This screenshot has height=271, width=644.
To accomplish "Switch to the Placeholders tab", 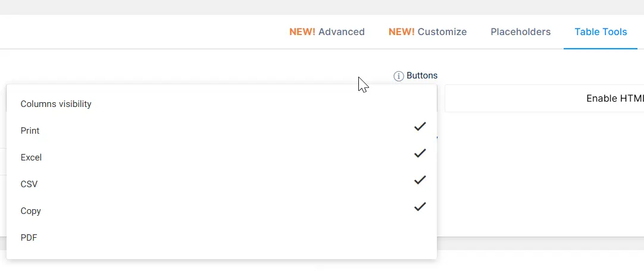I will pos(520,31).
